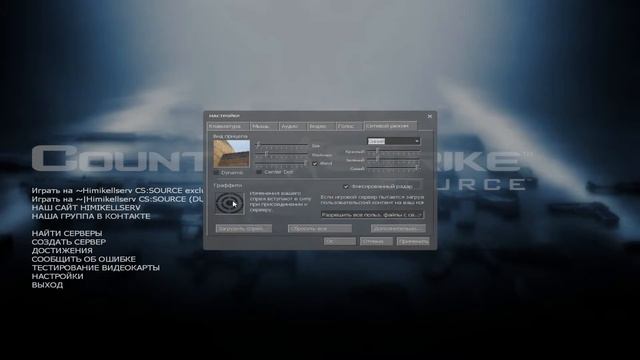Select СООБЩИТЬ ОБ ОШИБКЕ menu item
Image resolution: width=640 pixels, height=360 pixels.
(84, 259)
